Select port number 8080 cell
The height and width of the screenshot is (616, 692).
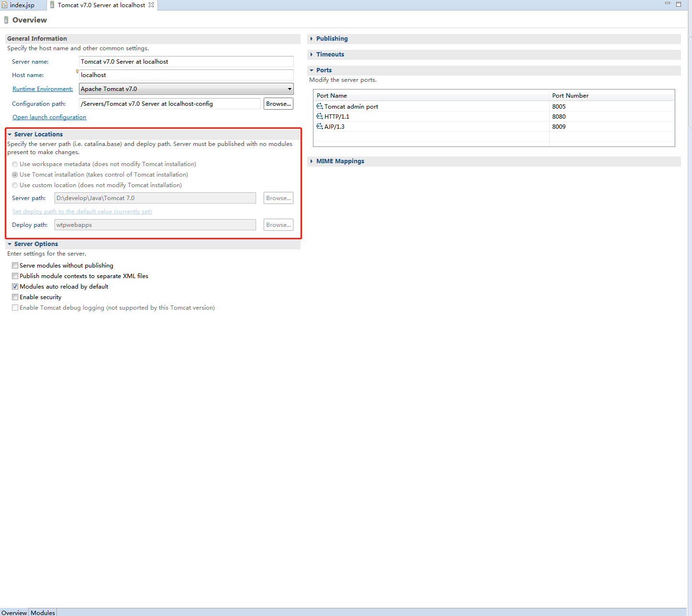(x=559, y=116)
